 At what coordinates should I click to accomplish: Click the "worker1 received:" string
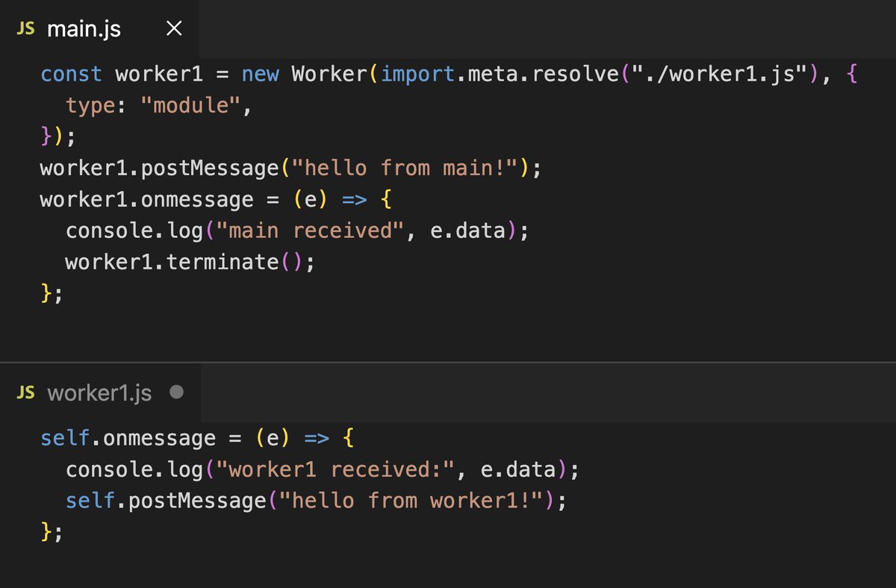tap(336, 469)
